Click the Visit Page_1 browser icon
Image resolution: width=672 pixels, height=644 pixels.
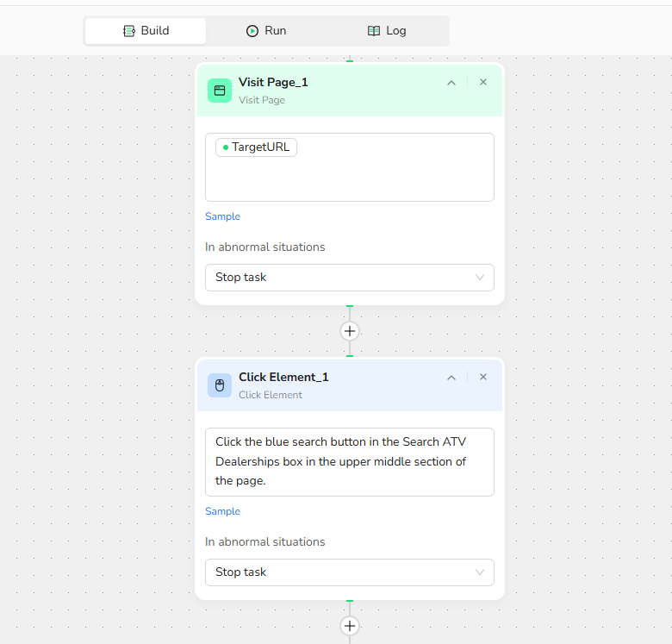(220, 91)
